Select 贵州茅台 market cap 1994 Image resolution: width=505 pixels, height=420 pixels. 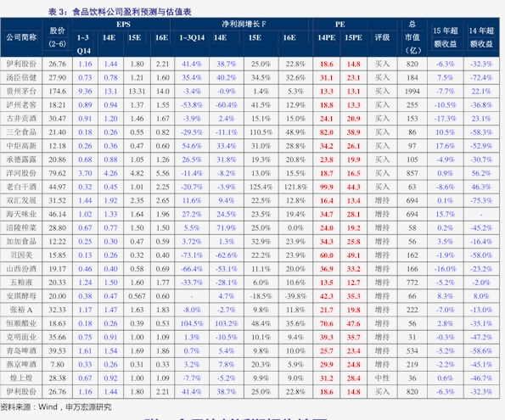pyautogui.click(x=412, y=92)
